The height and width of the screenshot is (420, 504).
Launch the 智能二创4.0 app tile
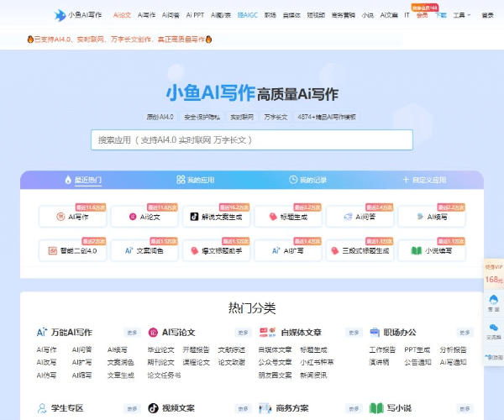click(72, 250)
